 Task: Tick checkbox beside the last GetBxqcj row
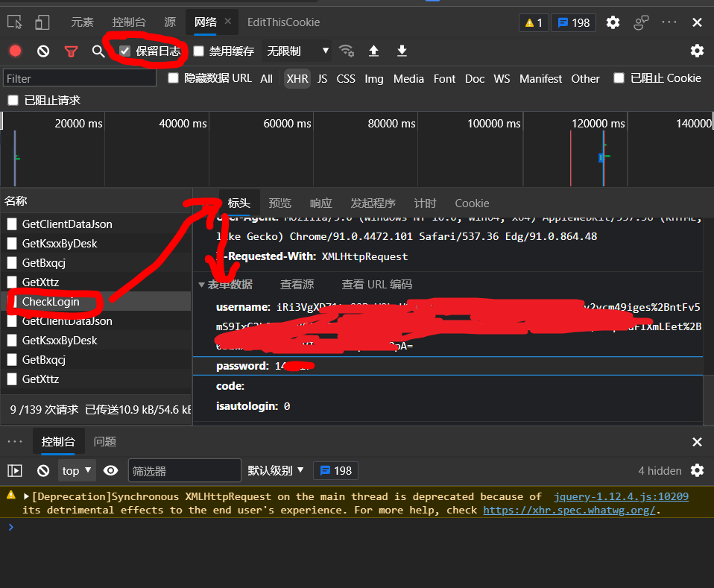pyautogui.click(x=12, y=359)
